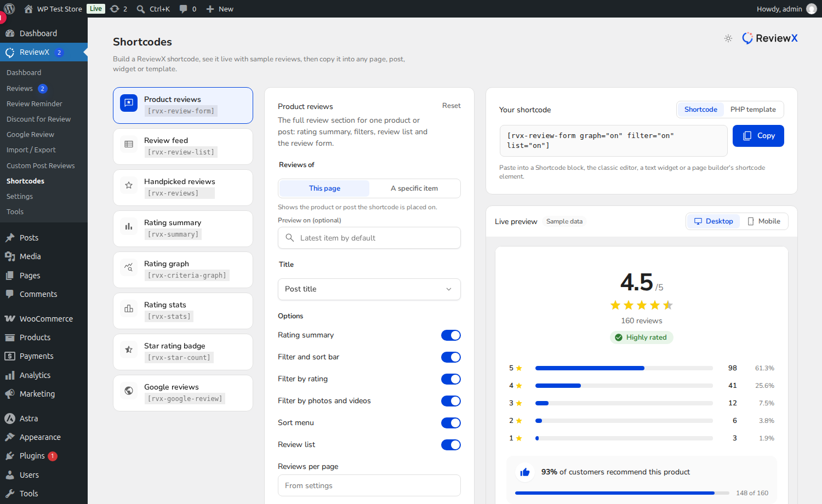Open the updates icon showing 2
822x504 pixels.
115,9
